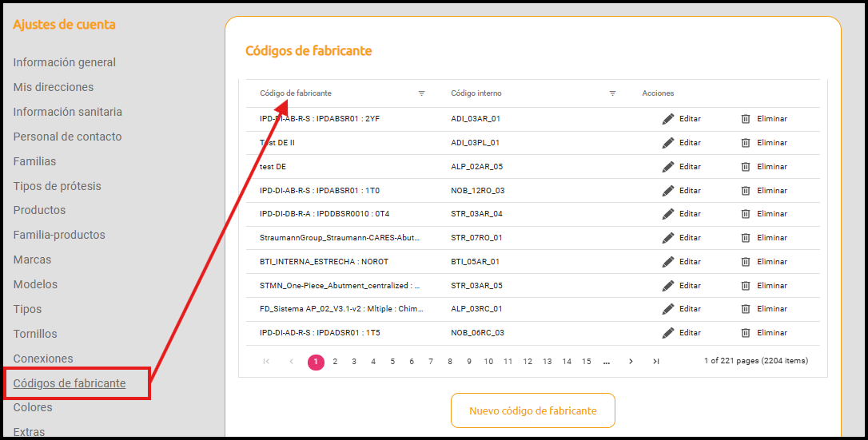This screenshot has width=868, height=440.
Task: Sort by Código interno header
Action: [476, 93]
